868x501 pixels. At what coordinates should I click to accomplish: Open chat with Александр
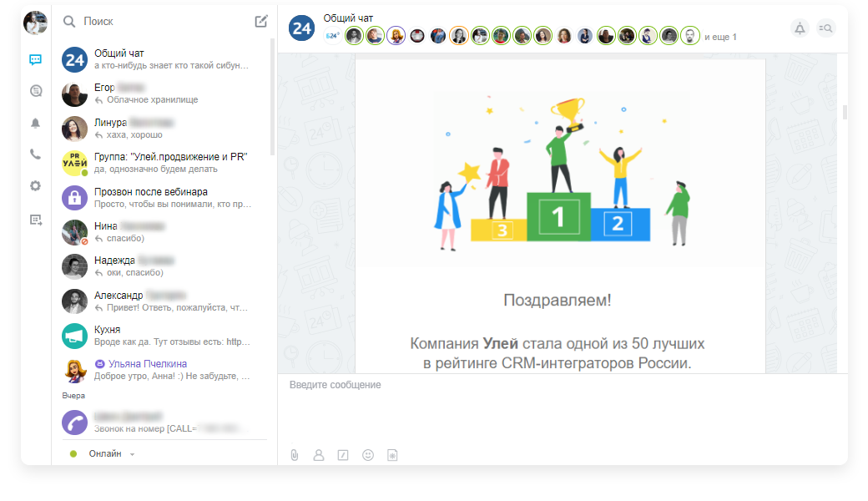[x=164, y=301]
